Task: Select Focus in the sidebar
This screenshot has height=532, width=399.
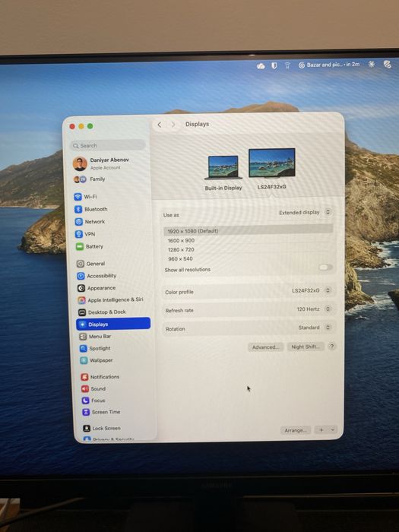Action: 93,401
